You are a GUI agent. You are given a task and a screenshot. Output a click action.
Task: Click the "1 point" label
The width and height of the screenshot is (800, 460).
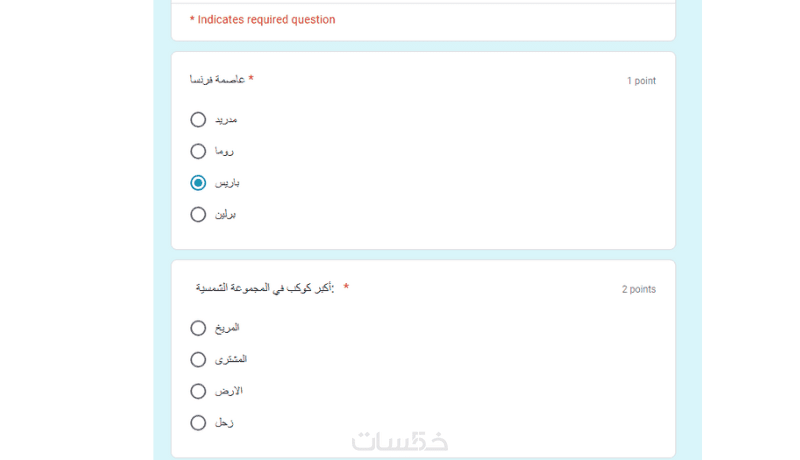(641, 81)
